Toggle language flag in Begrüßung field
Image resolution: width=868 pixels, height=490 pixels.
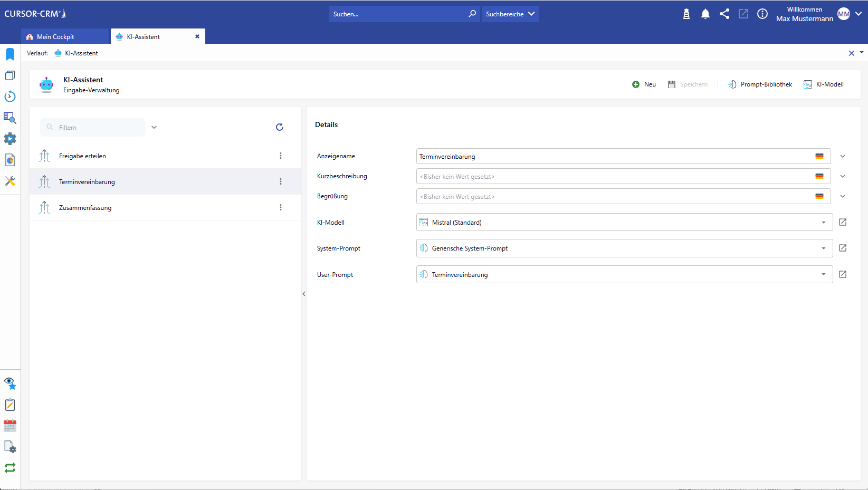[819, 197]
